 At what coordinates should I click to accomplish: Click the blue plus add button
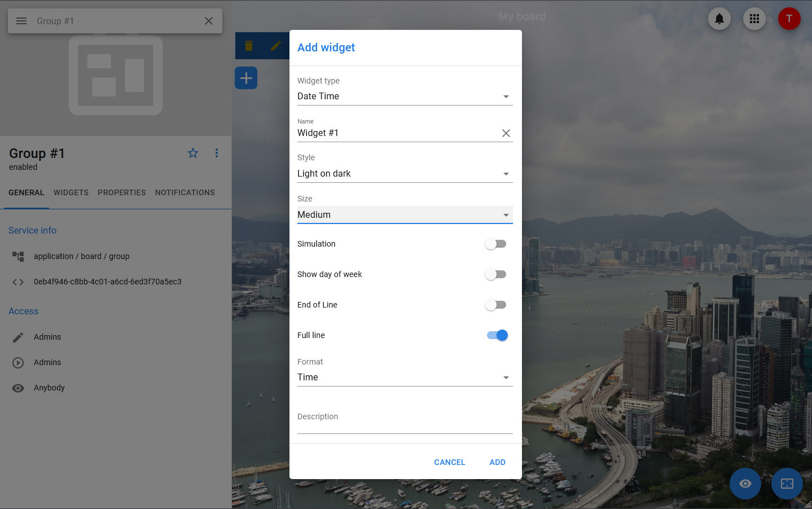click(x=246, y=78)
